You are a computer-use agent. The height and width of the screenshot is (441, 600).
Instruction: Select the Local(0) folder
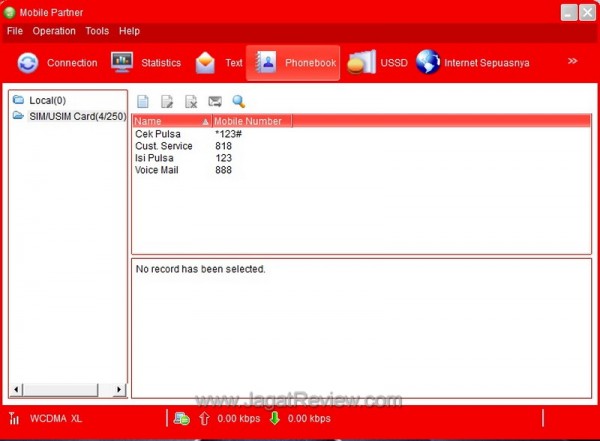[46, 100]
